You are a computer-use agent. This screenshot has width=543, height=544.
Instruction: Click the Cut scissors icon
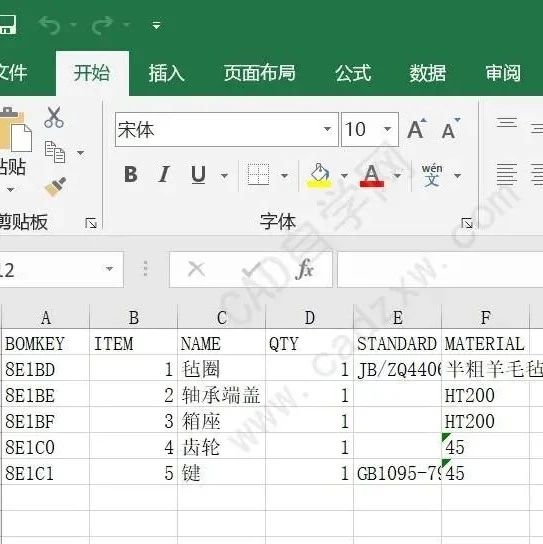click(x=54, y=117)
